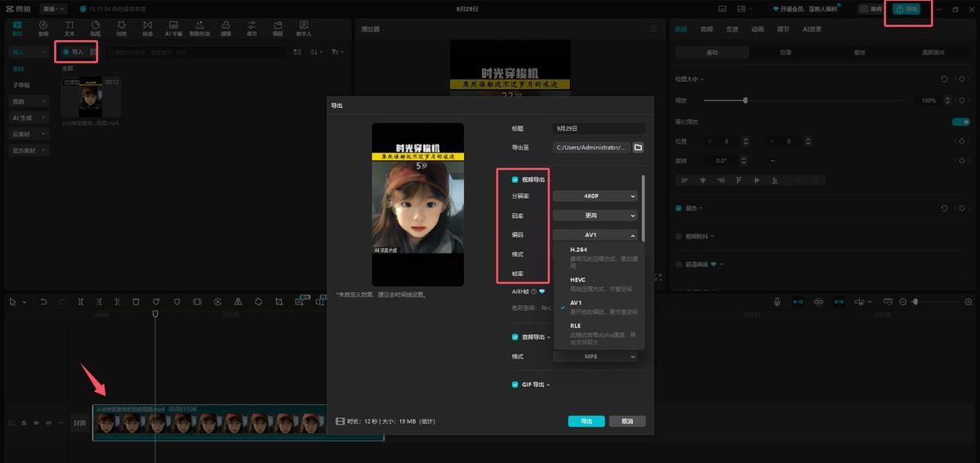The width and height of the screenshot is (980, 463).
Task: Click the folder icon beside the export path
Action: coord(639,148)
